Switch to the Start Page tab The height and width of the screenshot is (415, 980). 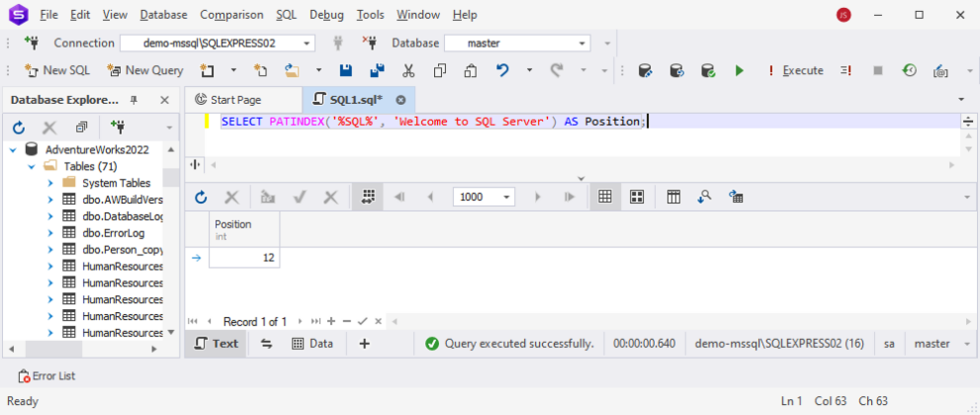pyautogui.click(x=235, y=100)
